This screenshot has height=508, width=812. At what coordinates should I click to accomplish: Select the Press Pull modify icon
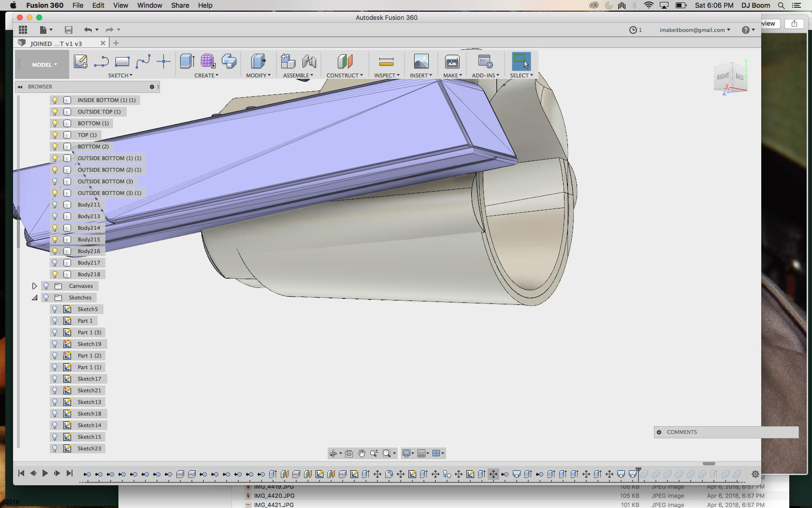pyautogui.click(x=258, y=61)
